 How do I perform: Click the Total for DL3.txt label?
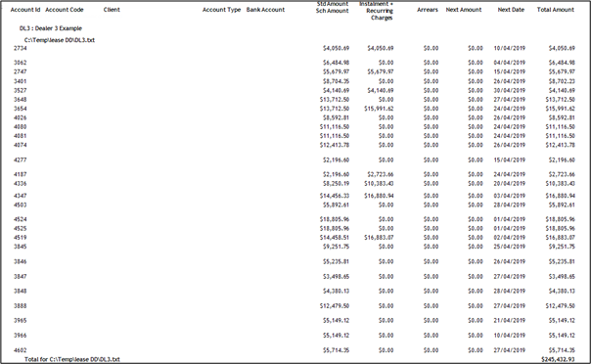pos(72,359)
